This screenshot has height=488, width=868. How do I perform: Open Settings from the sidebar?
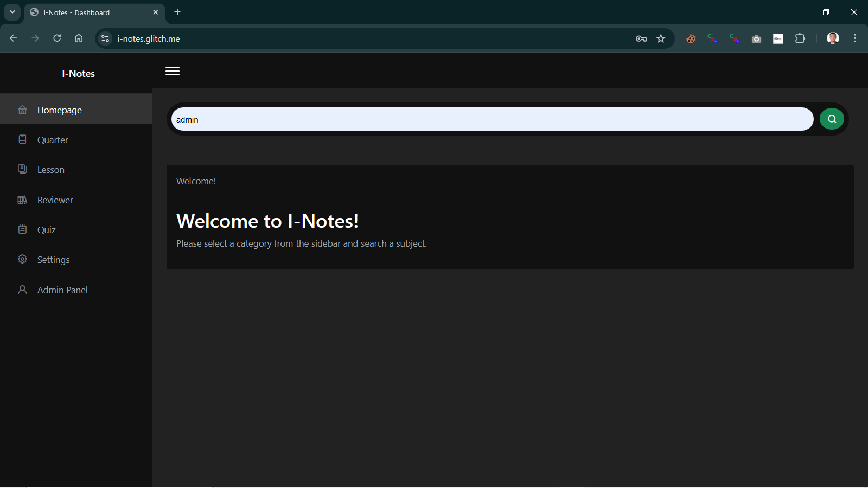(76, 259)
